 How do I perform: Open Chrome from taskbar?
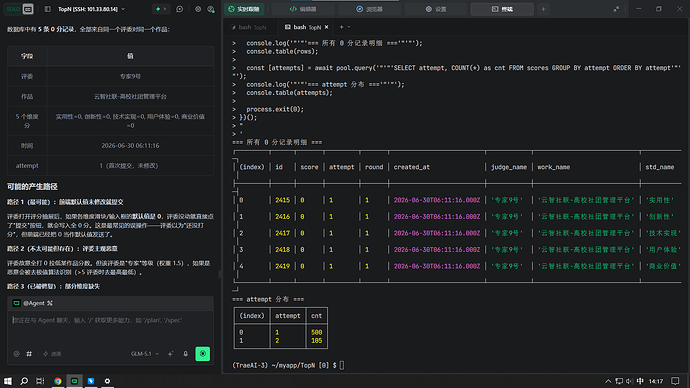[x=58, y=381]
